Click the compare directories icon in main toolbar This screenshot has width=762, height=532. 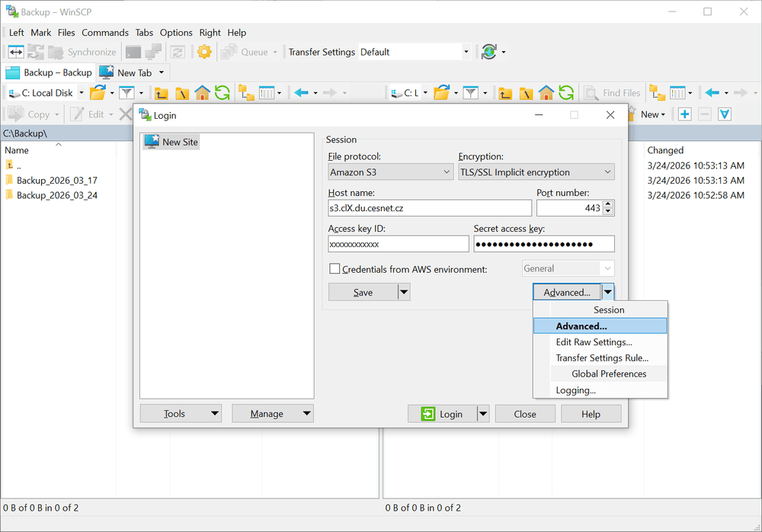[16, 52]
